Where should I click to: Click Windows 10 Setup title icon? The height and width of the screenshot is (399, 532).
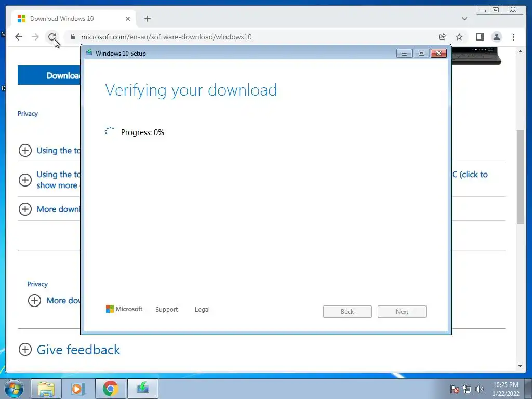point(89,53)
